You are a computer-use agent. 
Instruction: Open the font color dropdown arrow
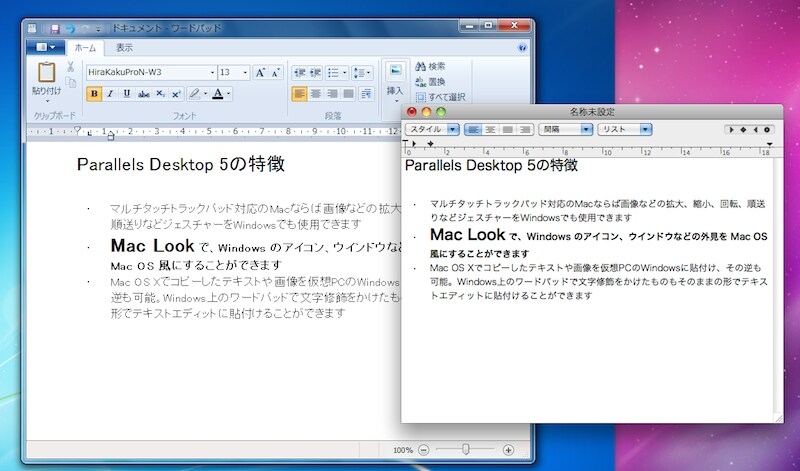tap(229, 94)
